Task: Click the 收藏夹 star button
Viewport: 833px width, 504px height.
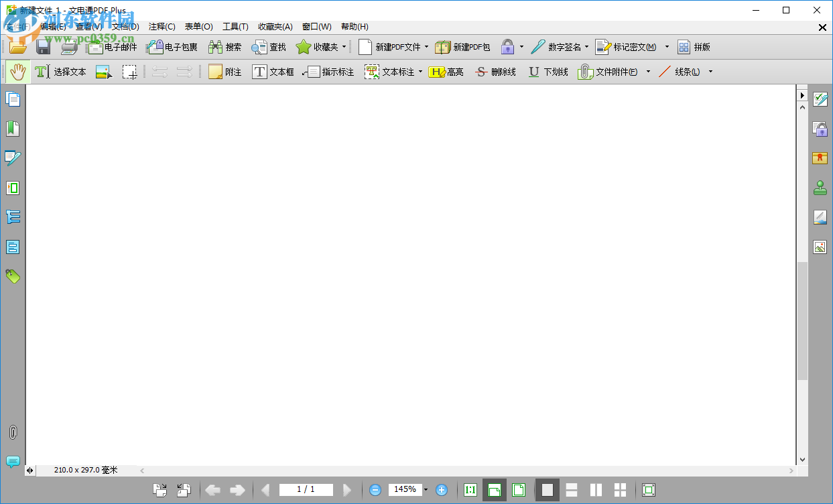Action: coord(317,47)
